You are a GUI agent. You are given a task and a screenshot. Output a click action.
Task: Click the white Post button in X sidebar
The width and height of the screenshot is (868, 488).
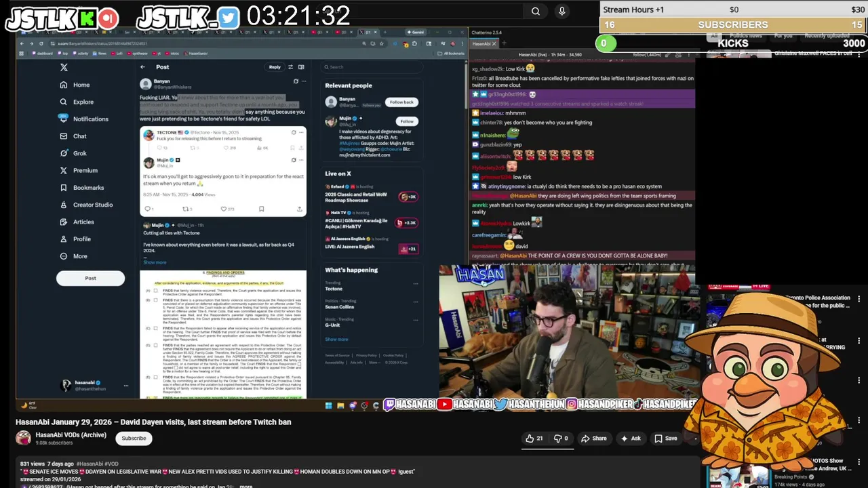[90, 278]
